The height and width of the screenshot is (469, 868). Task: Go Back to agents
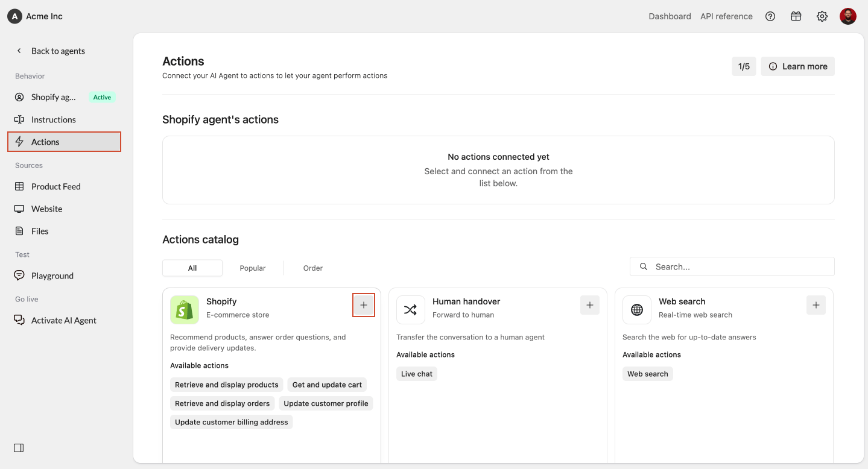click(x=58, y=51)
